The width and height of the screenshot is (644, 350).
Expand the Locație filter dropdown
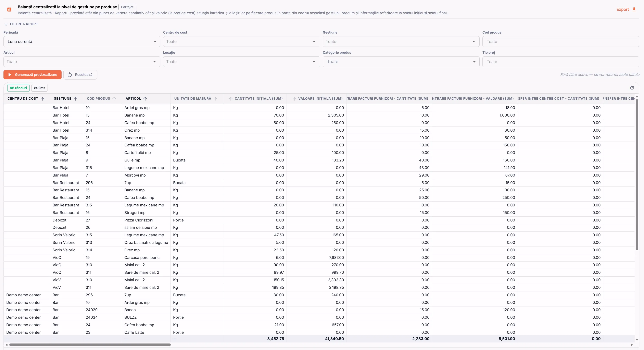tap(241, 62)
